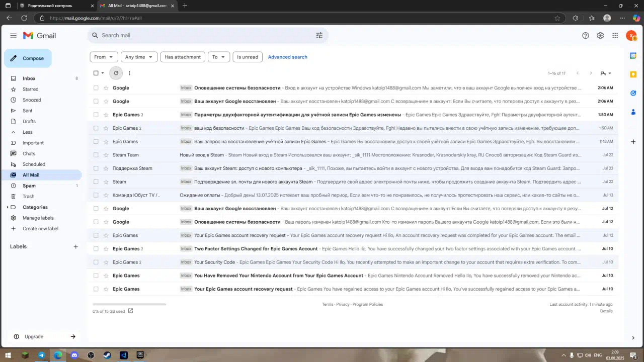Click the Select all checkbox
The height and width of the screenshot is (362, 644).
[96, 73]
